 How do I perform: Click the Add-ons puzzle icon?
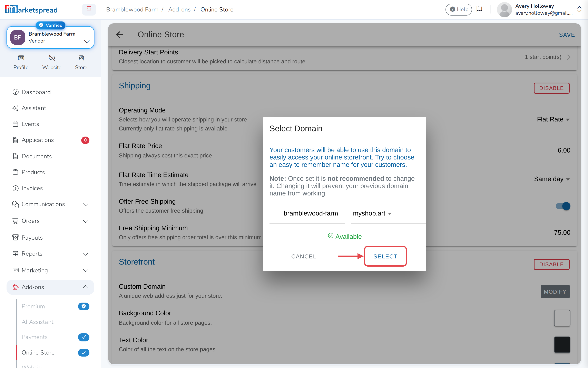(x=16, y=287)
